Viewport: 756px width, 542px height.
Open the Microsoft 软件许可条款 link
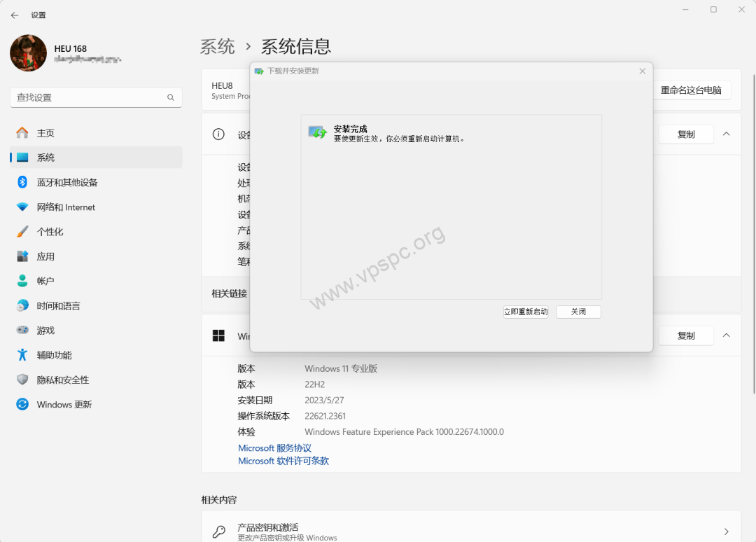pos(283,461)
